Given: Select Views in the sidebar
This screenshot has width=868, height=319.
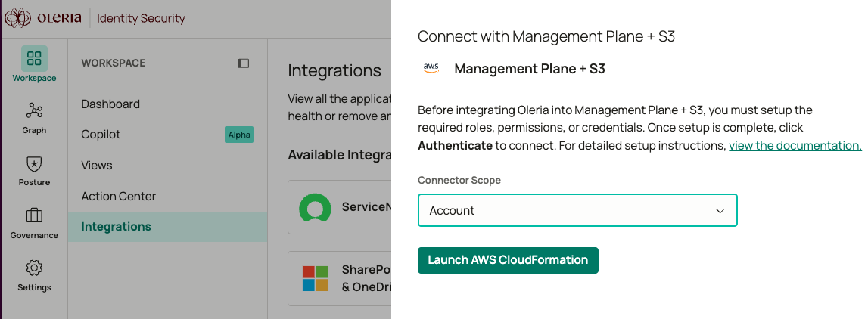Looking at the screenshot, I should coord(97,166).
